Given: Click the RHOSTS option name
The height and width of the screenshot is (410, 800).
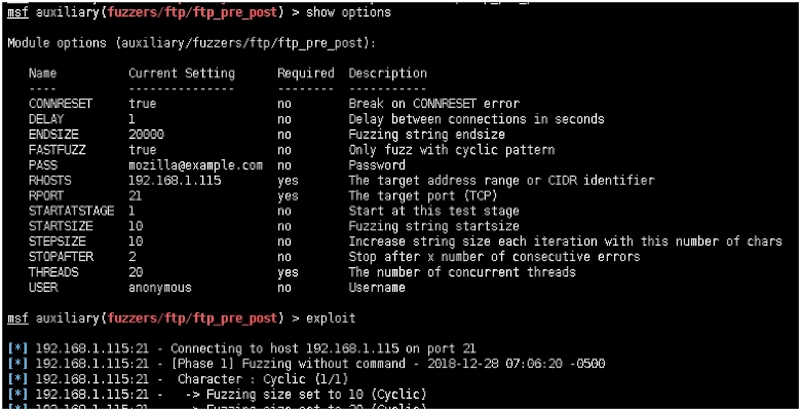Looking at the screenshot, I should pyautogui.click(x=49, y=180).
